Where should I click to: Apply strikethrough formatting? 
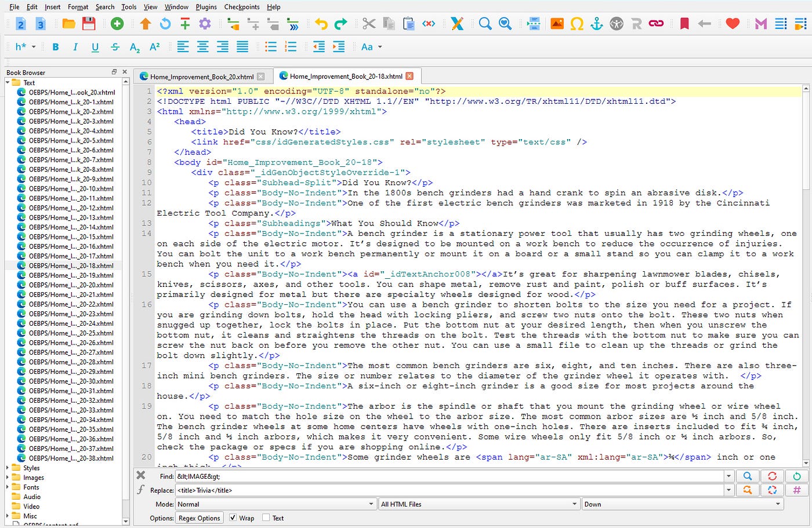[x=115, y=47]
